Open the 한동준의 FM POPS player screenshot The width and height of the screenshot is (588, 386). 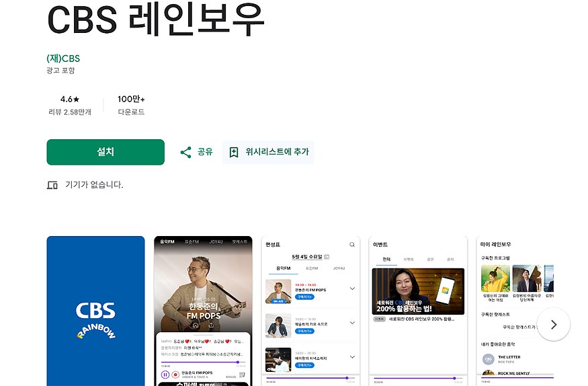[x=203, y=311]
